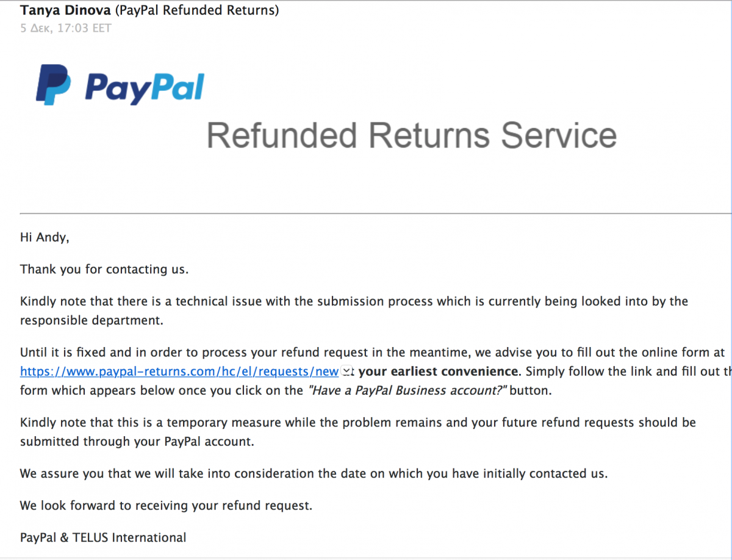The height and width of the screenshot is (560, 732).
Task: Click the horizontal divider below the header
Action: [376, 214]
